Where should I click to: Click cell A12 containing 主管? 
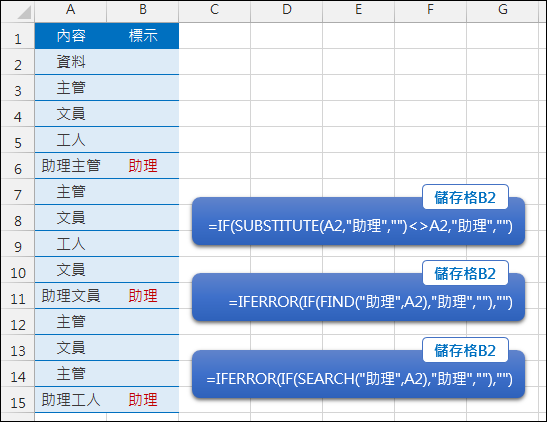[x=70, y=322]
